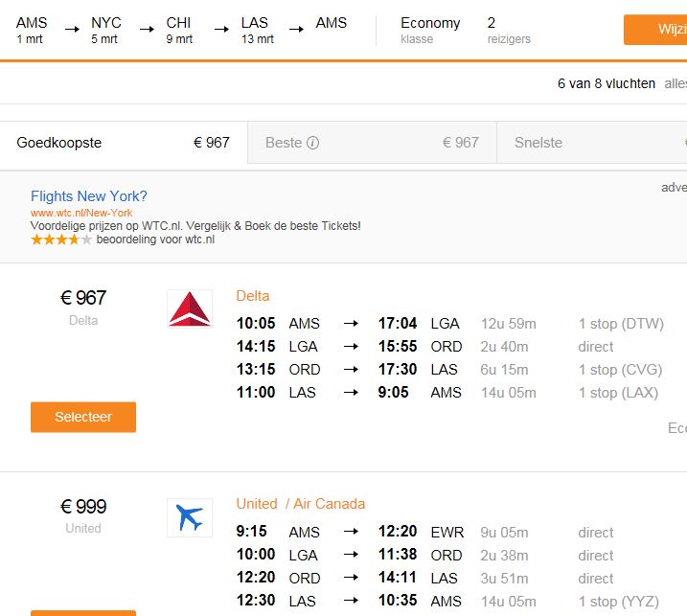
Task: Click the star rating for wtc.nl
Action: [61, 240]
